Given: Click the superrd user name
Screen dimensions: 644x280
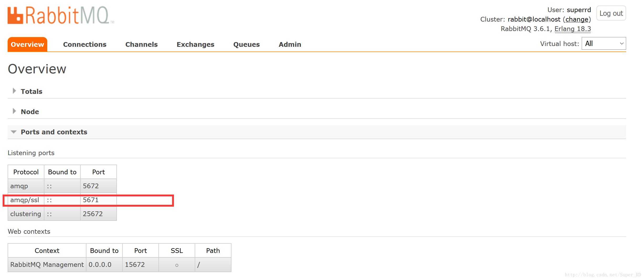Looking at the screenshot, I should (579, 10).
